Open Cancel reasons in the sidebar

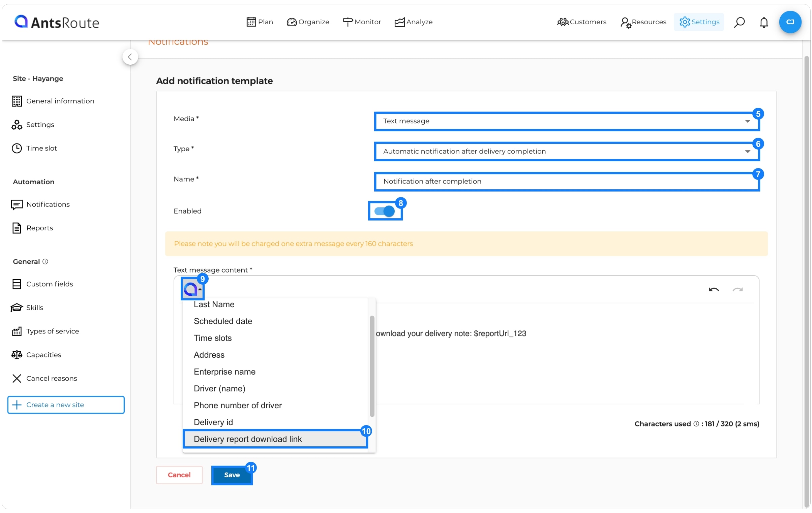click(x=44, y=379)
